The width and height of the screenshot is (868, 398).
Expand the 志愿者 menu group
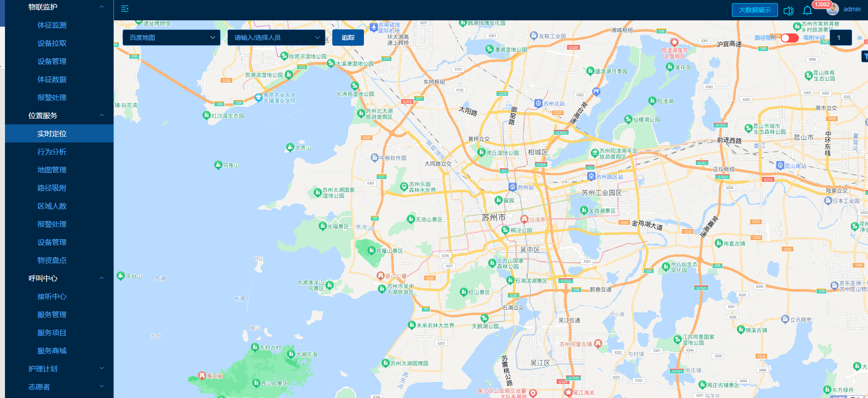59,387
